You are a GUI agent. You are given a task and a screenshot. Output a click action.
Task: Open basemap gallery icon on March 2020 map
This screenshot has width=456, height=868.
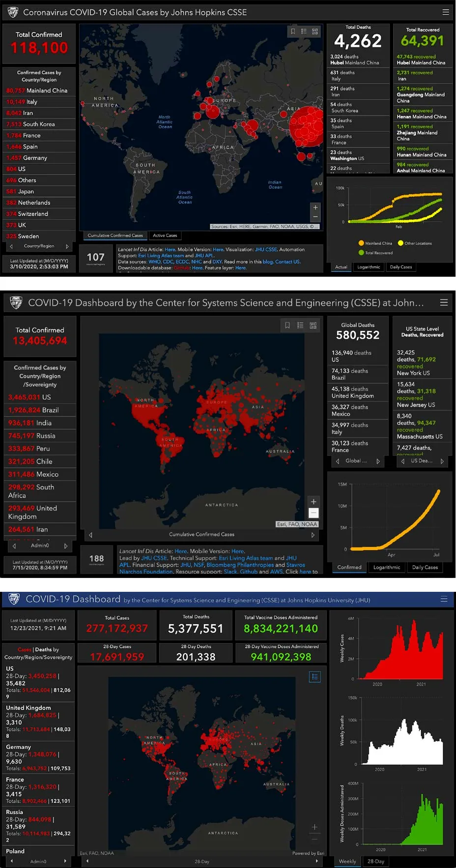point(314,31)
